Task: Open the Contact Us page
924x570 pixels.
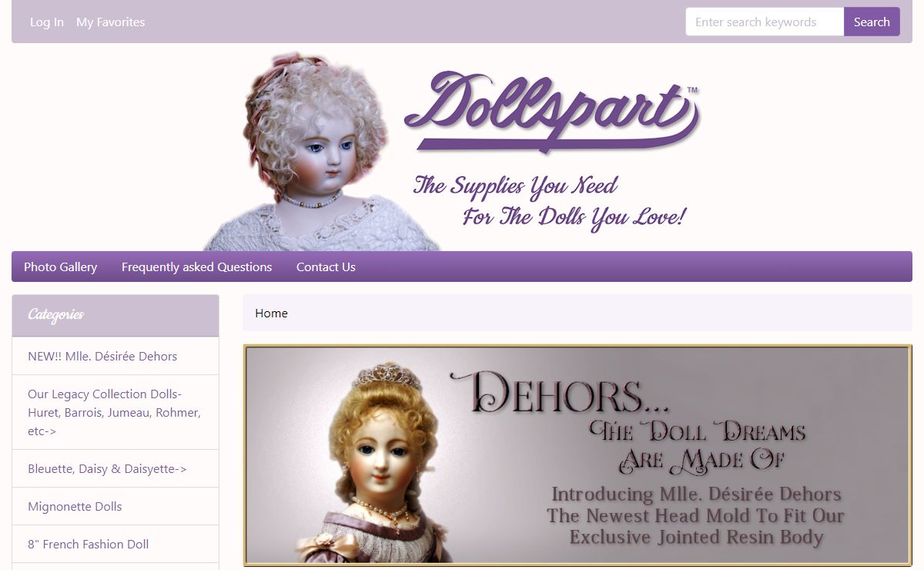Action: [x=326, y=267]
